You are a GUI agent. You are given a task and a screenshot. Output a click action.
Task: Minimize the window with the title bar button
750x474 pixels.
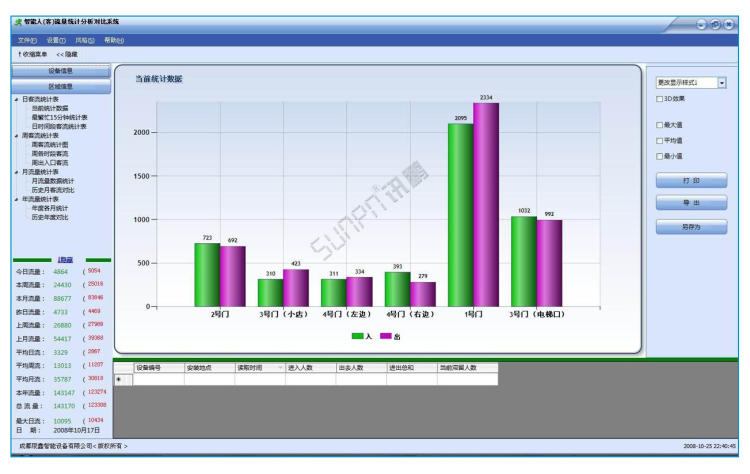[x=701, y=23]
